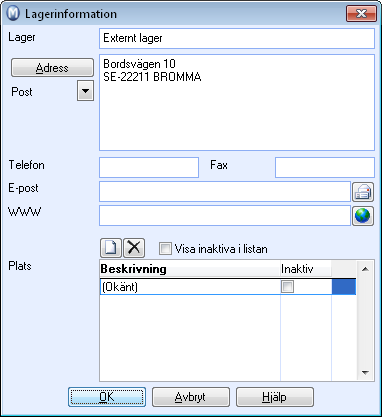The width and height of the screenshot is (382, 417).
Task: Click the Lagerinformation app logo icon
Action: (13, 14)
